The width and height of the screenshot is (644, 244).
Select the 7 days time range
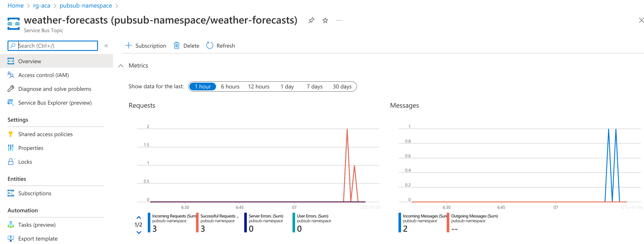314,87
